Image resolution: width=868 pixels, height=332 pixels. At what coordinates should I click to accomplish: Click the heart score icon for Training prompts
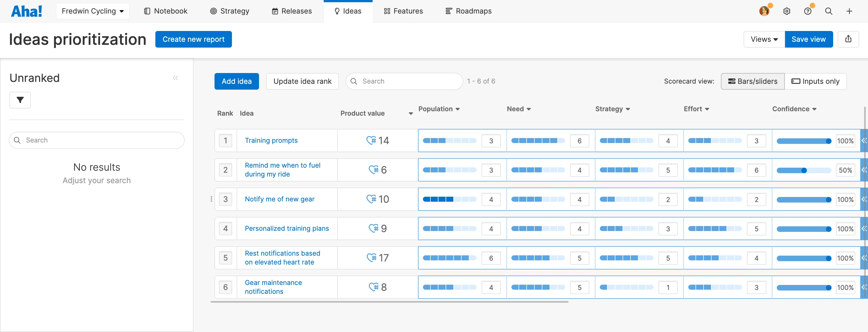coord(371,140)
